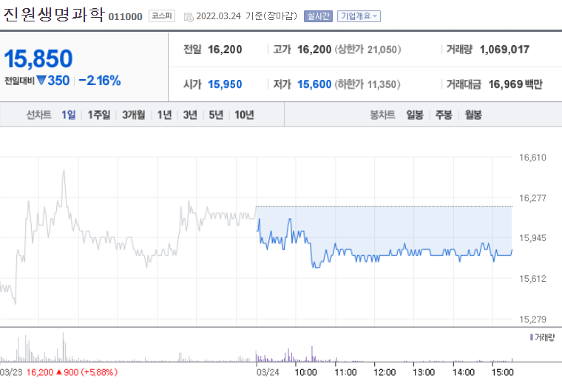Click the 15:00 time axis label
Screen dimensions: 562x392
502,372
